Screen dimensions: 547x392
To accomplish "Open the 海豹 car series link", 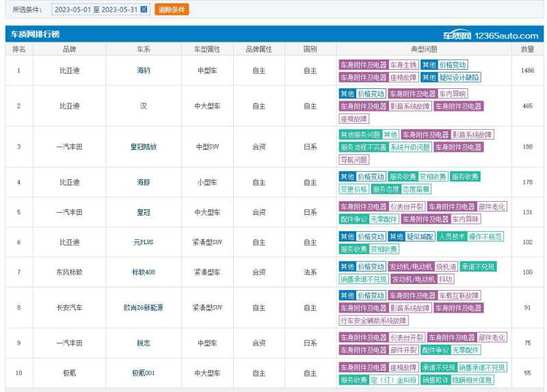I will click(144, 70).
